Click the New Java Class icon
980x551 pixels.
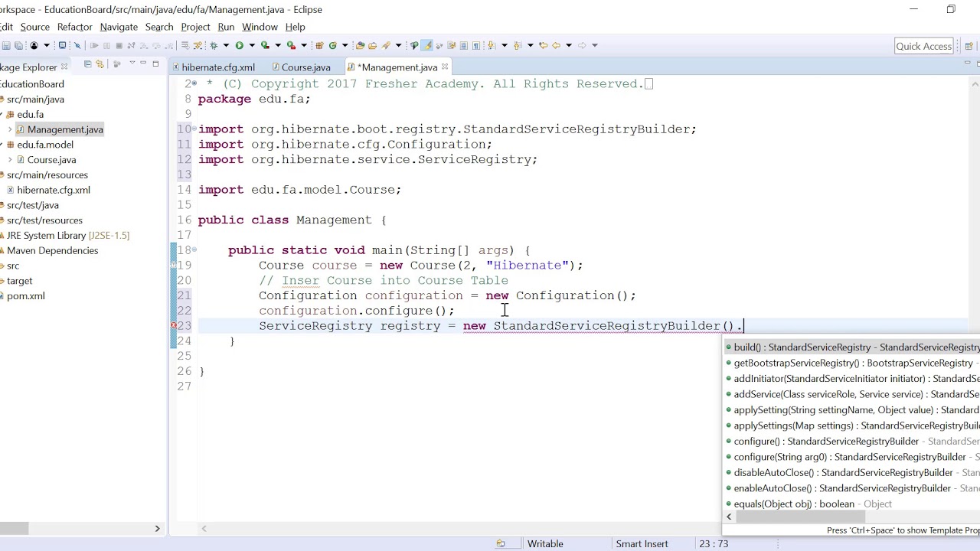[333, 46]
